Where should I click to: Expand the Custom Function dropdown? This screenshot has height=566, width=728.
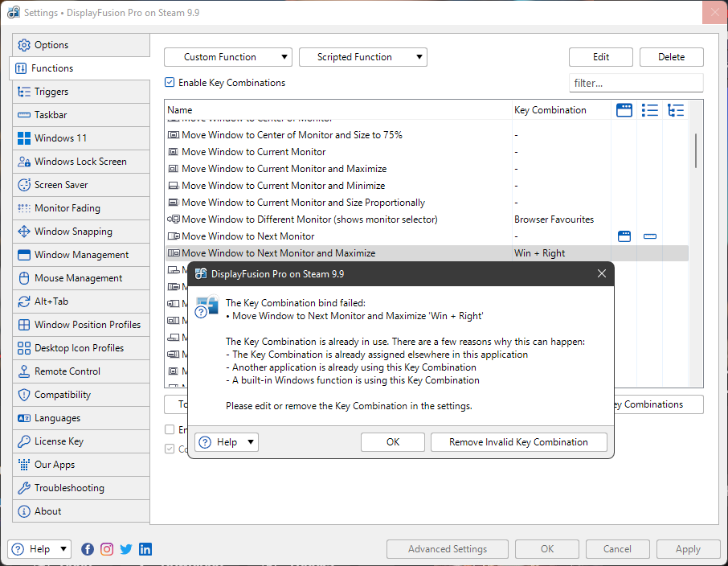pyautogui.click(x=227, y=57)
